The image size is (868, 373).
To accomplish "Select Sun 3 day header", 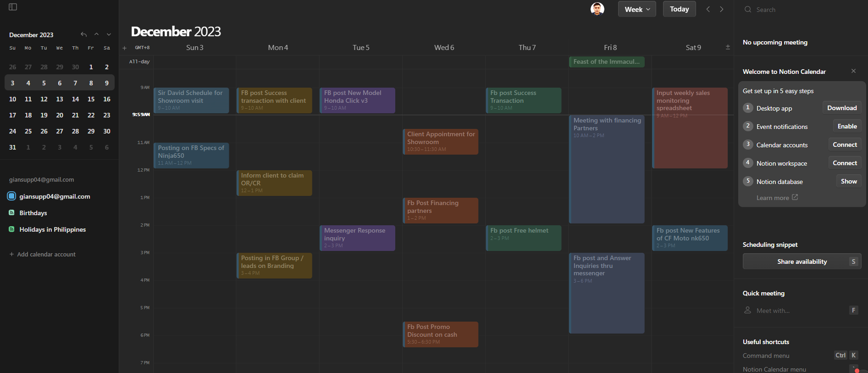I will [x=194, y=47].
